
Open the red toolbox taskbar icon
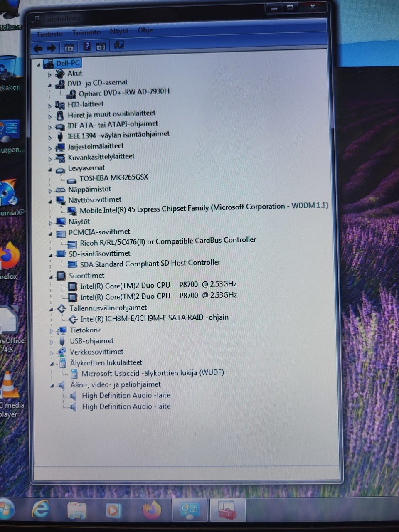(228, 510)
